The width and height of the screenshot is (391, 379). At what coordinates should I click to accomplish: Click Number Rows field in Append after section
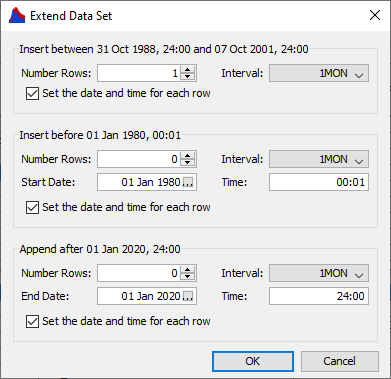[x=139, y=273]
